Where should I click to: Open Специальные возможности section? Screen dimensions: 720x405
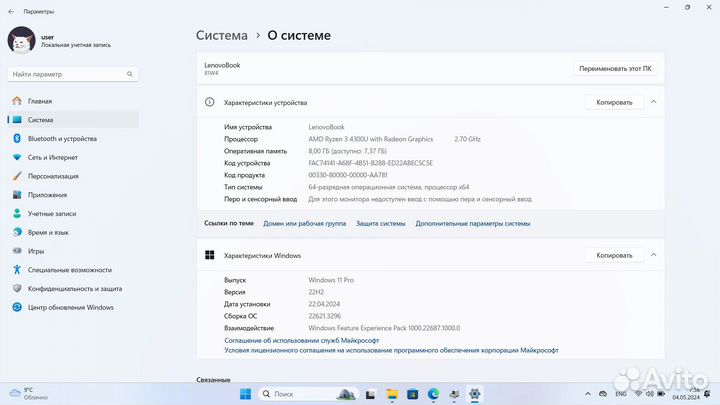pyautogui.click(x=73, y=270)
